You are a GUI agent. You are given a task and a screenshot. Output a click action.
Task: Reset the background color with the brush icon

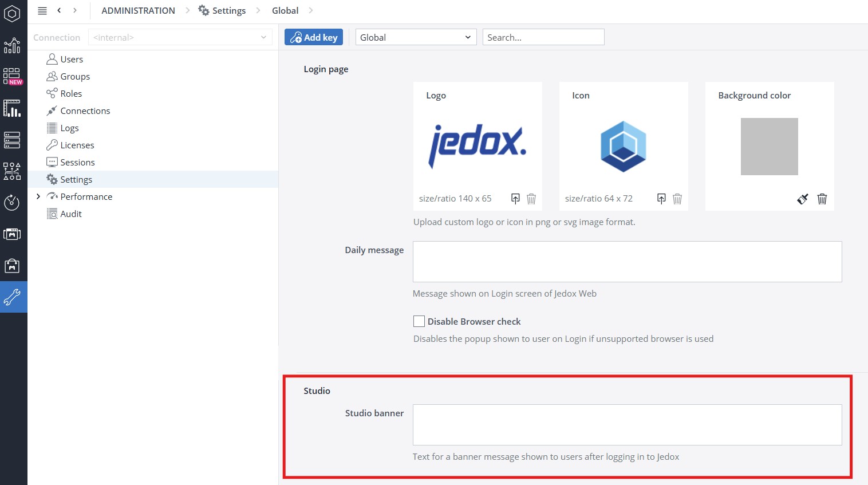(802, 199)
